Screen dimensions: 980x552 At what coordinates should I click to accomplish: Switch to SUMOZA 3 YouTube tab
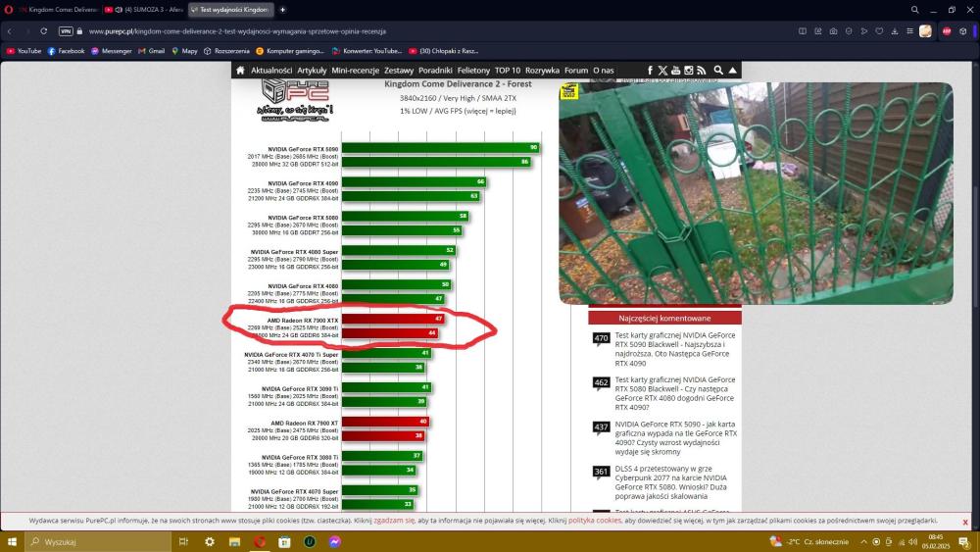pos(144,10)
